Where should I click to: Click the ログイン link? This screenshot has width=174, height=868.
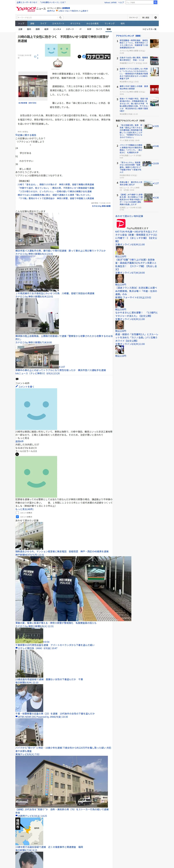[x=51, y=11]
